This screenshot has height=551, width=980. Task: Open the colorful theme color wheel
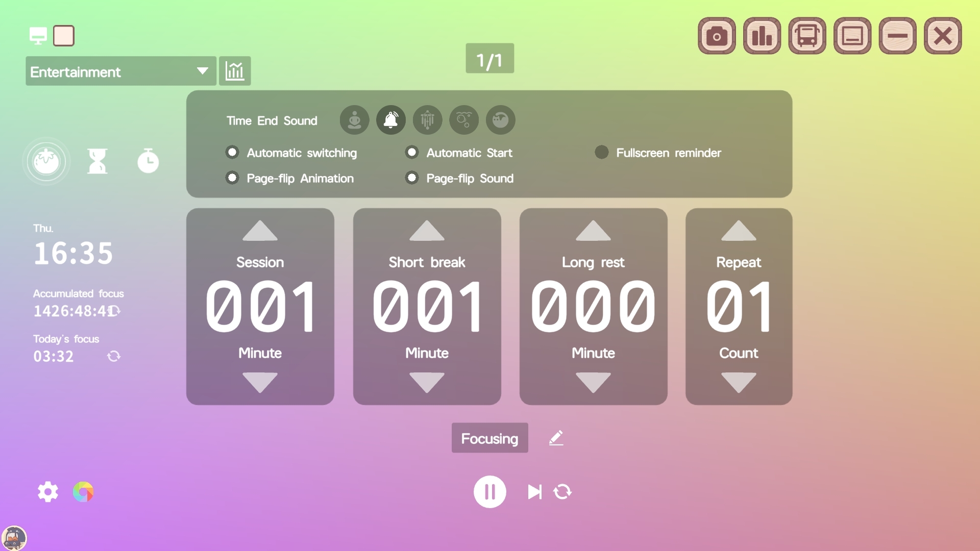(x=83, y=492)
